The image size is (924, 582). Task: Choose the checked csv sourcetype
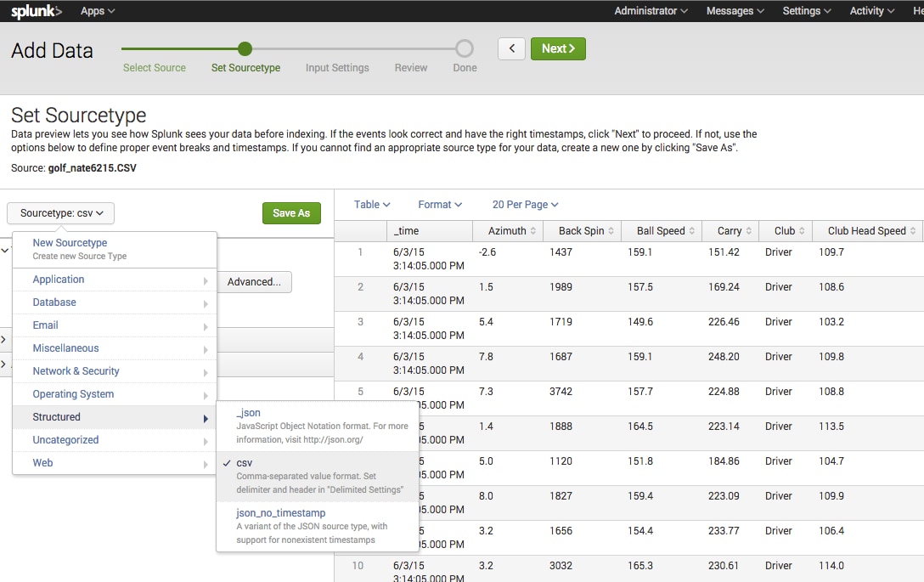tap(318, 477)
